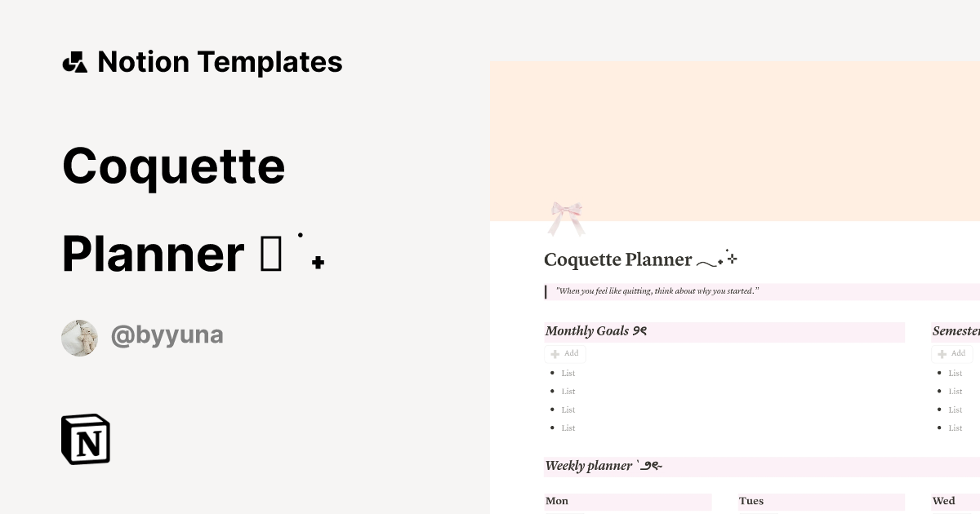Select the second List bullet under Monthly Goals
Viewport: 980px width, 514px height.
coord(567,391)
